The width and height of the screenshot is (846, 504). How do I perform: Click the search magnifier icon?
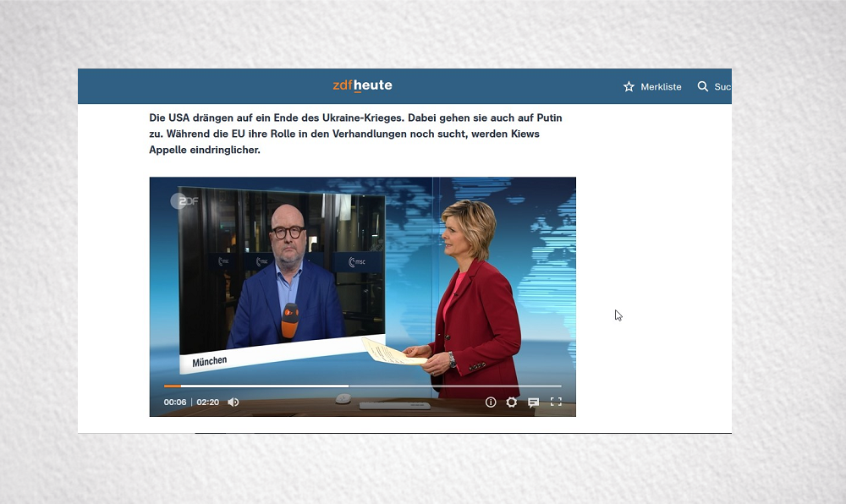pos(702,86)
